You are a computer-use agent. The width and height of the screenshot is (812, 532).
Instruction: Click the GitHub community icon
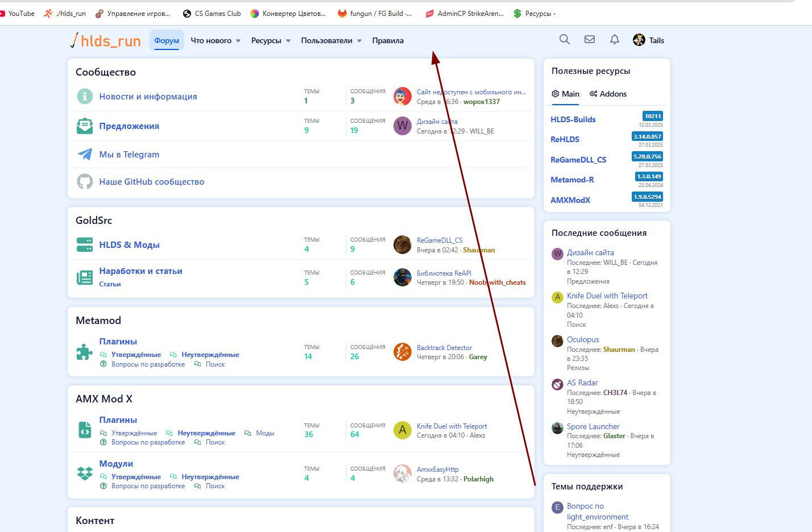85,181
